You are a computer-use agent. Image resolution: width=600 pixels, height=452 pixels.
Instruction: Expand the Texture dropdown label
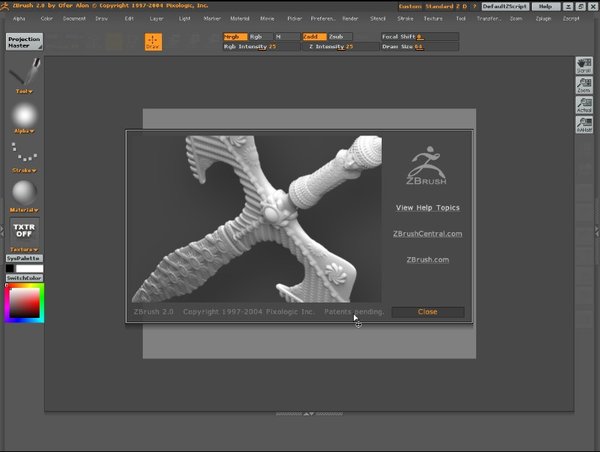25,249
